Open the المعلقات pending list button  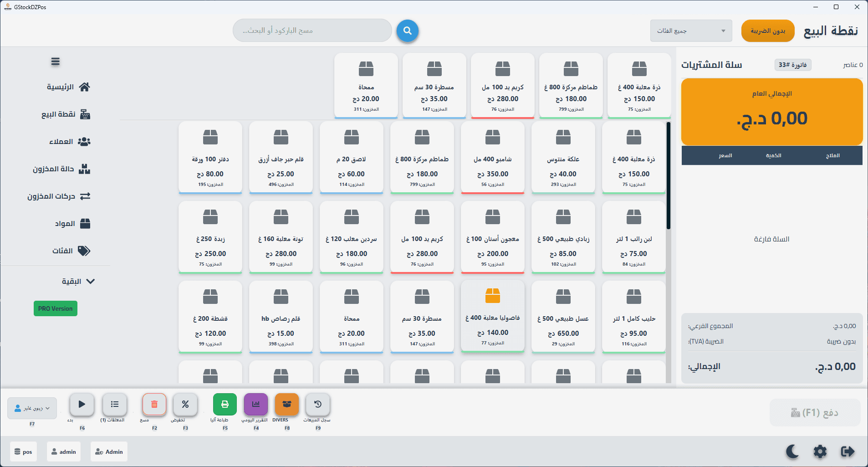(115, 405)
